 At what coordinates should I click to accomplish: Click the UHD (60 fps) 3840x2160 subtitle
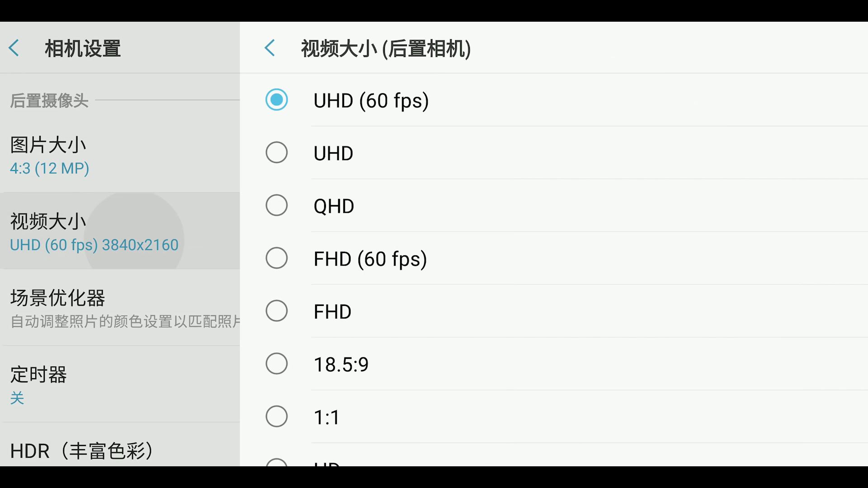tap(94, 244)
